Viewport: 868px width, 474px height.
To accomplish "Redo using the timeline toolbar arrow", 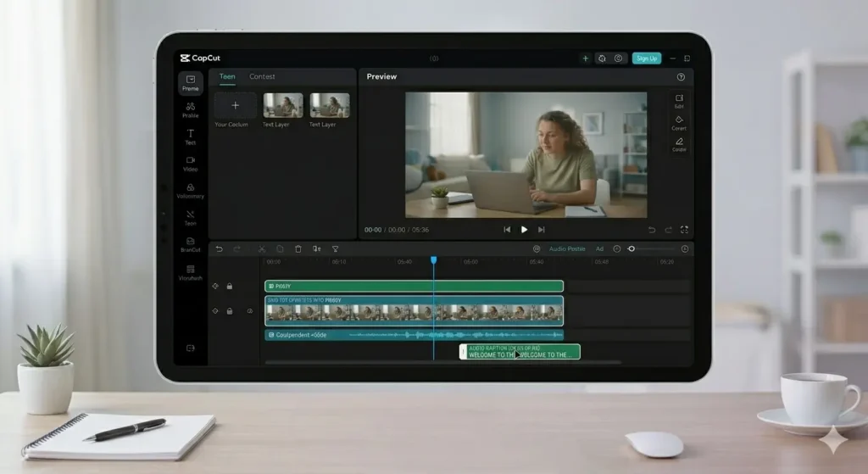I will [x=237, y=249].
